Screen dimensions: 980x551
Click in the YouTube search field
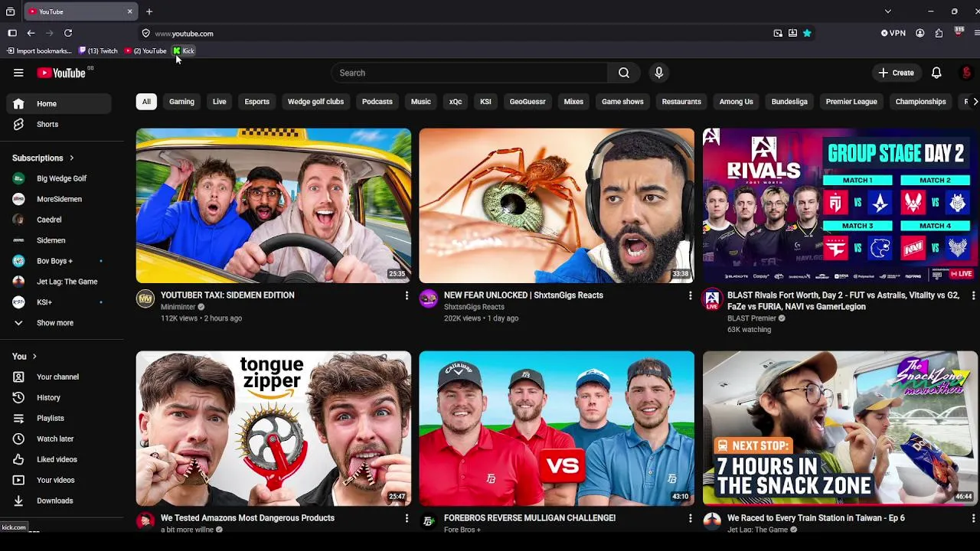click(469, 73)
